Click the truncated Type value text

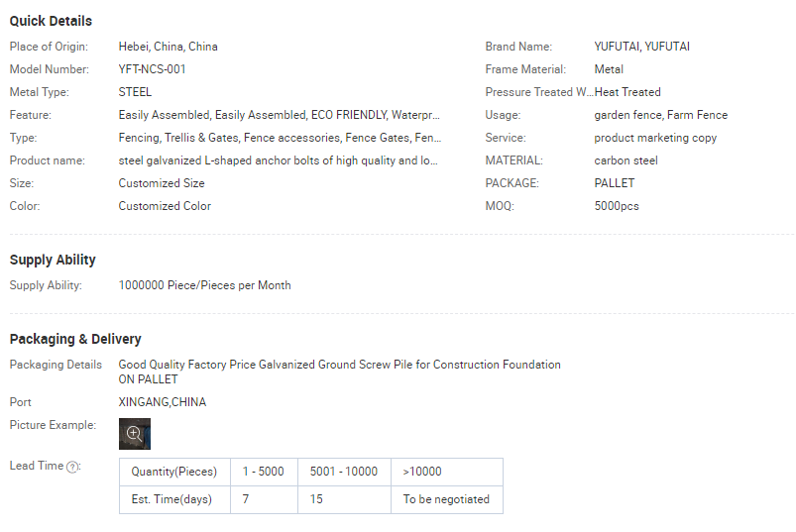point(280,138)
